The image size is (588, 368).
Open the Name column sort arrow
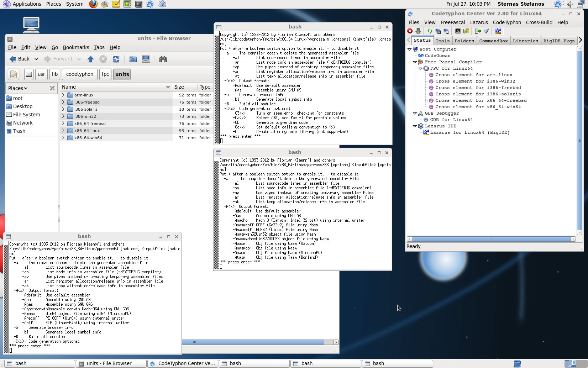coord(168,87)
